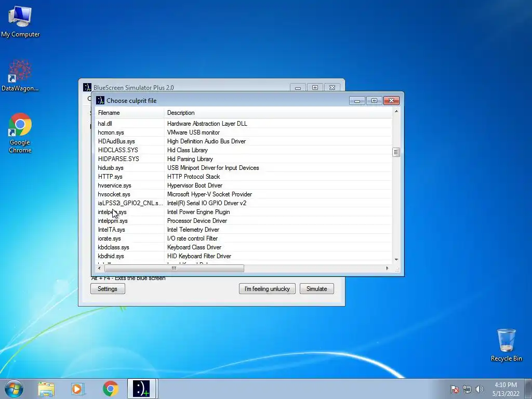The image size is (532, 399).
Task: Click the I/O rate control Filter description
Action: click(x=192, y=238)
